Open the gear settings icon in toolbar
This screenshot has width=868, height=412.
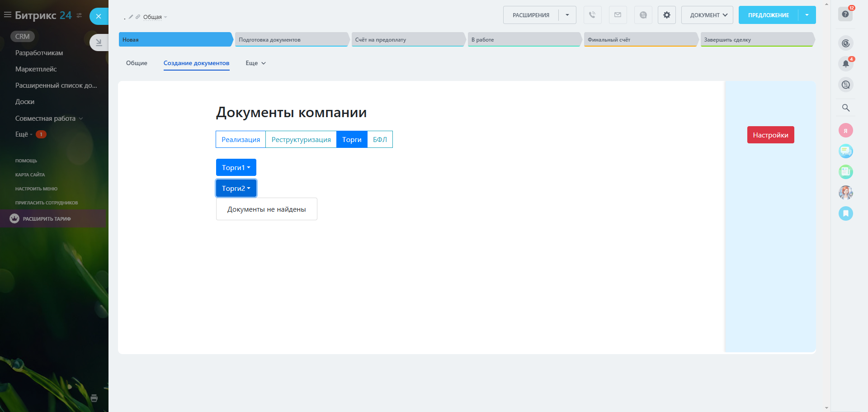coord(666,15)
